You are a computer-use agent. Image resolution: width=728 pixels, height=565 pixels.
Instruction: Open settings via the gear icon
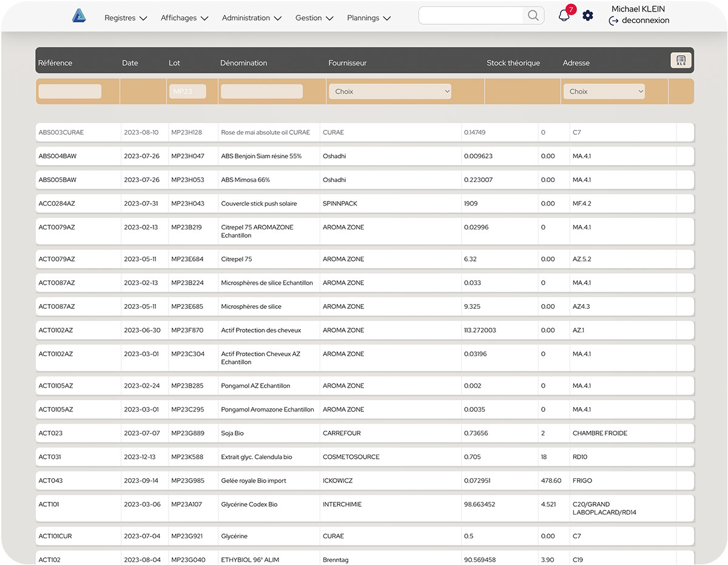[x=588, y=16]
